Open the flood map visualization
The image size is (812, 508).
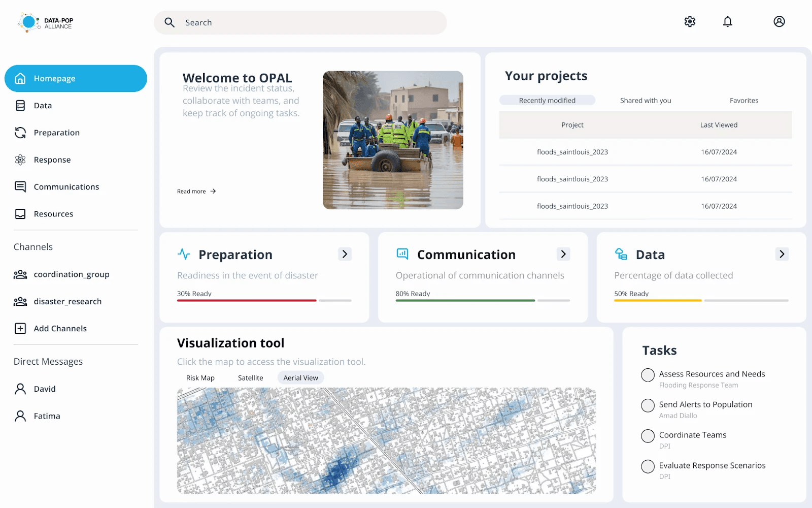pos(386,440)
